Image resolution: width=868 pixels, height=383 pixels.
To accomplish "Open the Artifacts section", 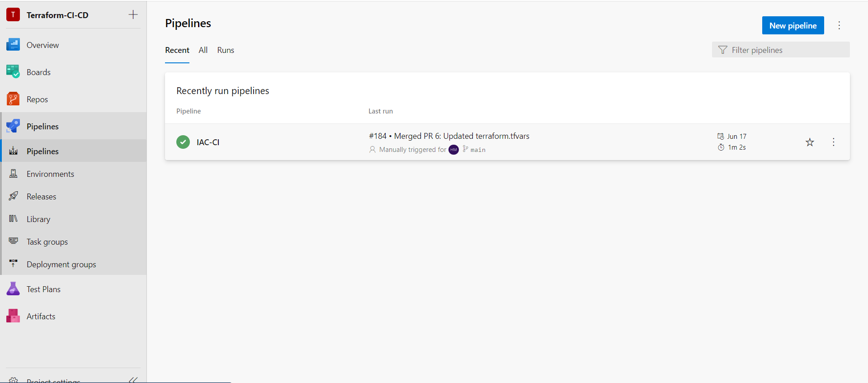I will point(41,316).
